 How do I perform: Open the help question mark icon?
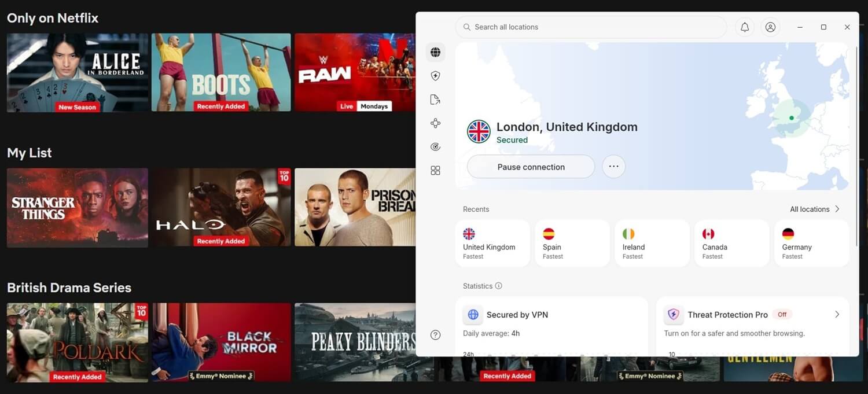pos(435,334)
